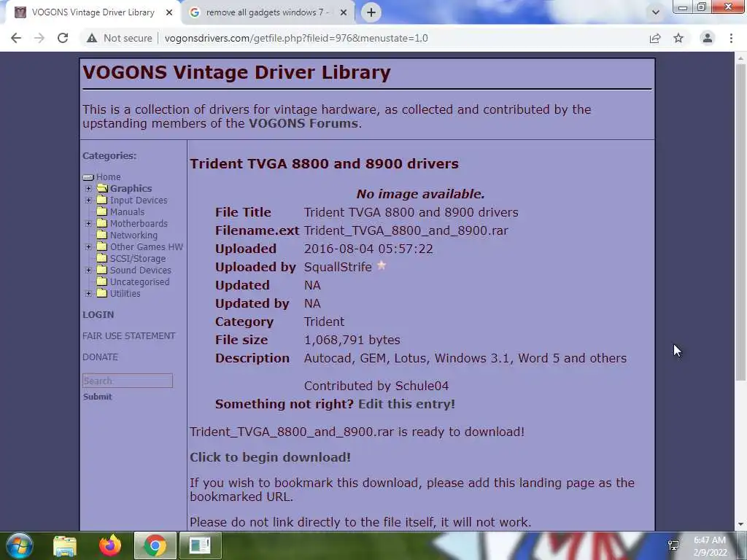
Task: Switch to the VOGONS Vintage Driver Library tab
Action: click(93, 12)
